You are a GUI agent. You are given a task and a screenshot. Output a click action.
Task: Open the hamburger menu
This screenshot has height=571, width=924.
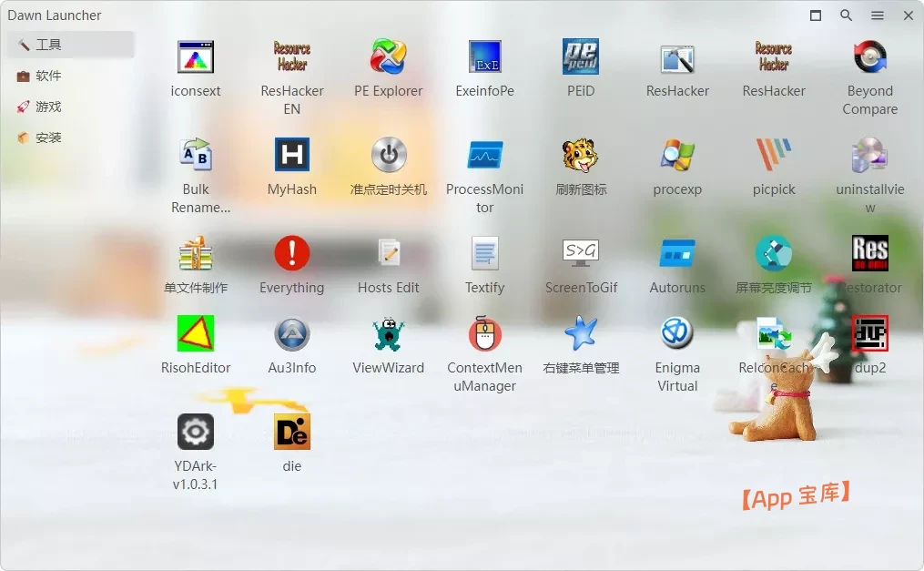[878, 15]
